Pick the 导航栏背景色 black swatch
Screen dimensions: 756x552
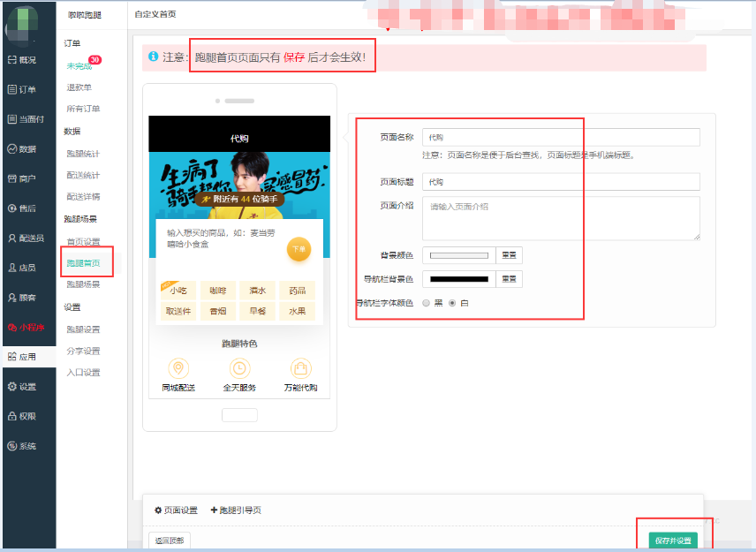[459, 279]
